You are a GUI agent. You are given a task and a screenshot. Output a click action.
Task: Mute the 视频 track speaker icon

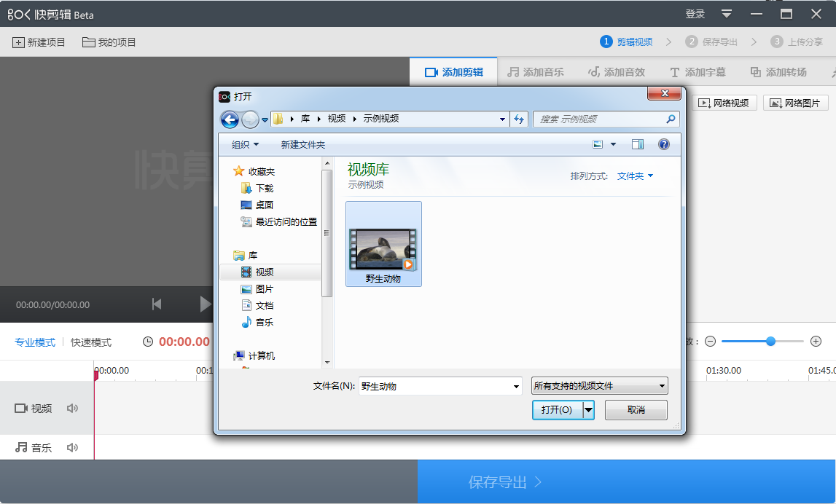(72, 408)
